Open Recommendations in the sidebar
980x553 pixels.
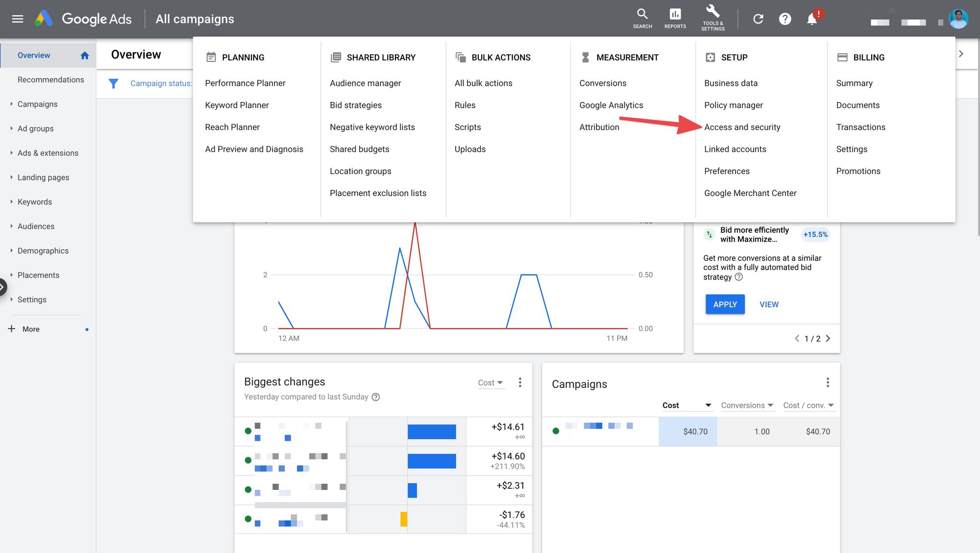50,79
